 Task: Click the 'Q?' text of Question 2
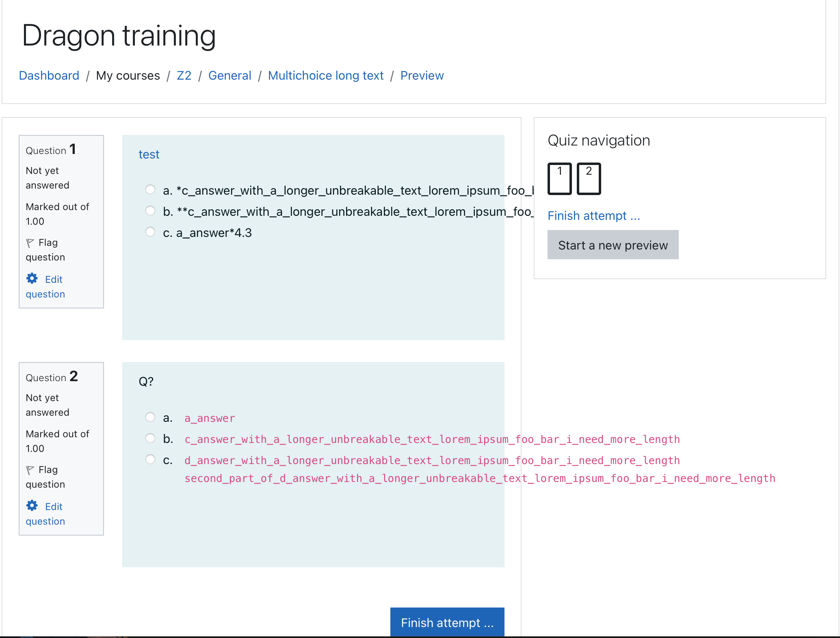click(x=146, y=382)
